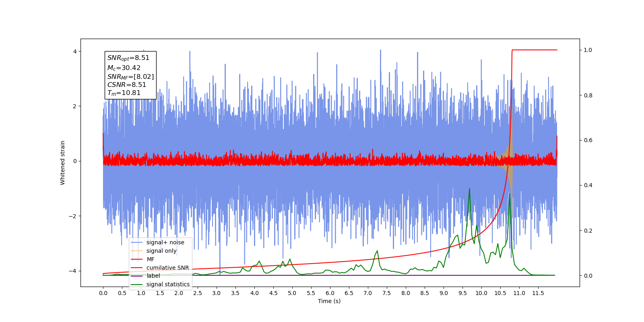Click the 0.0 tick on the time axis

click(103, 293)
